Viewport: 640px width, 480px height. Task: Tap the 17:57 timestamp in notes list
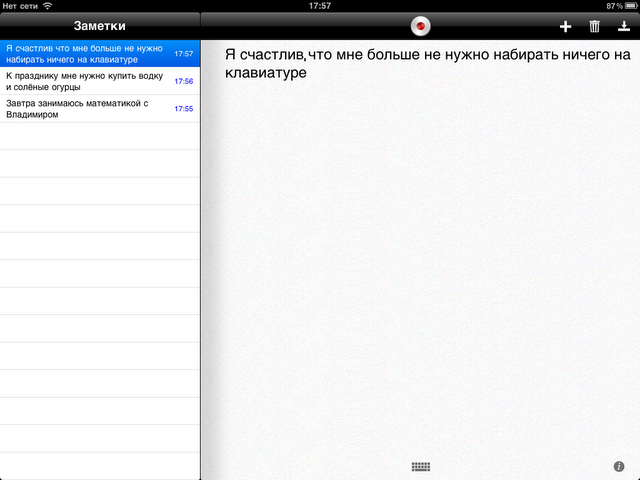[x=183, y=53]
